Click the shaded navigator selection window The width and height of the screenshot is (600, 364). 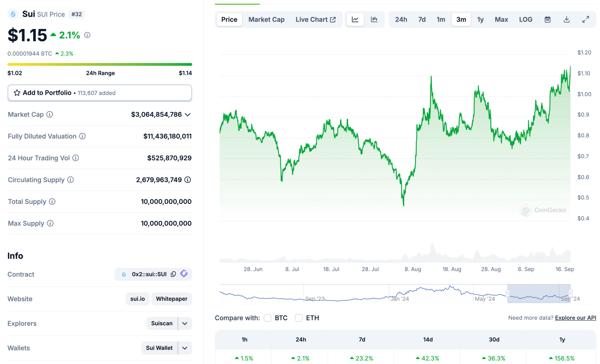pyautogui.click(x=539, y=293)
